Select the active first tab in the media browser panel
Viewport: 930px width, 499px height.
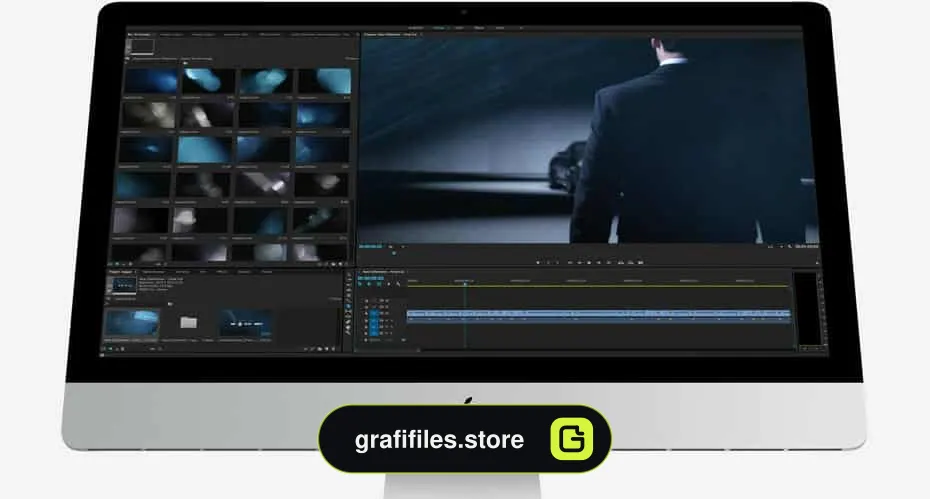tap(140, 35)
